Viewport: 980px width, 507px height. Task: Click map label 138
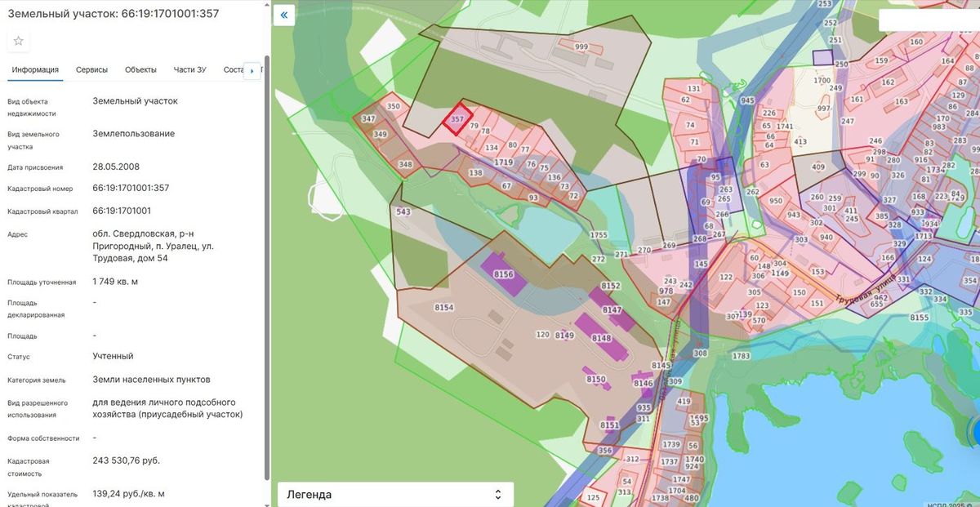[476, 173]
